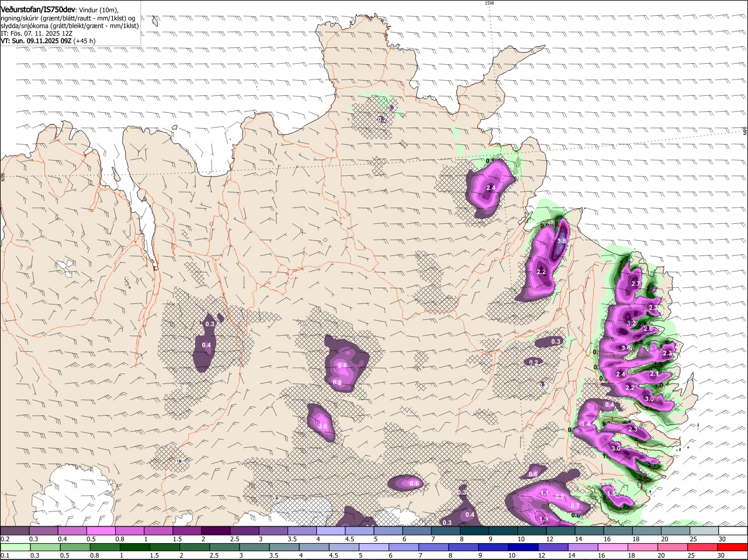Click the 'IT: Fös. 07. 11. 2025 12Z' line
This screenshot has width=748, height=560.
point(36,33)
